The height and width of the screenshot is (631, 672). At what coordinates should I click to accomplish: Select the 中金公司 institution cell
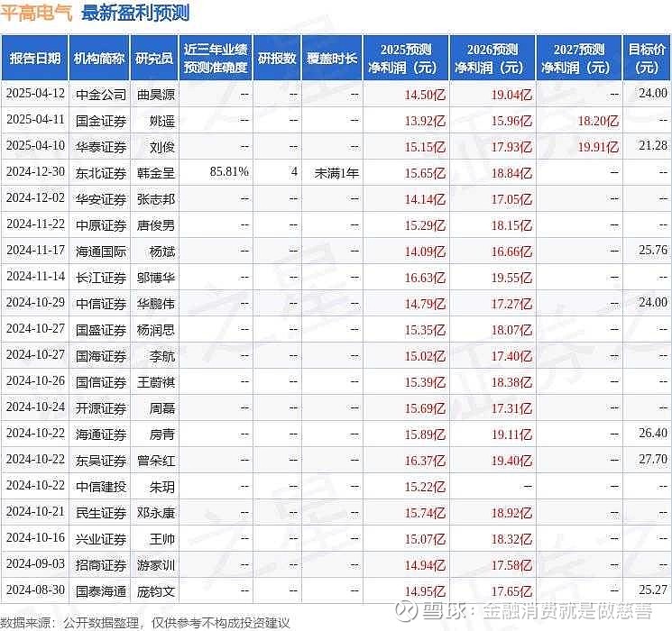coord(101,95)
